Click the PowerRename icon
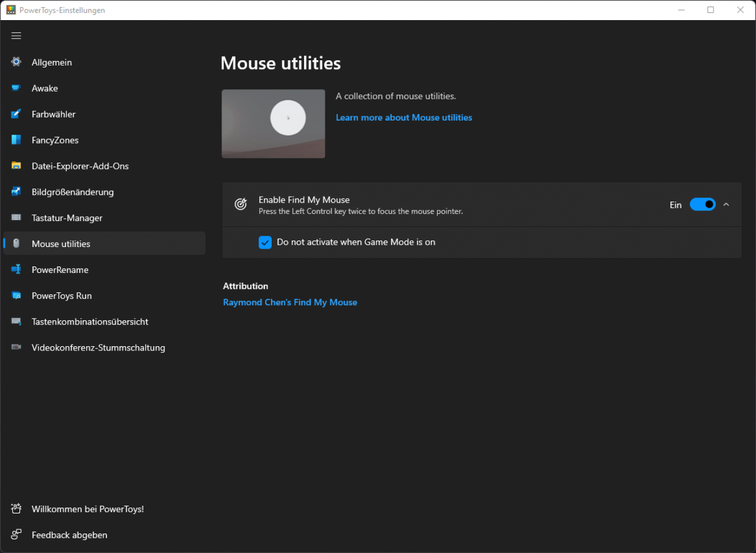The height and width of the screenshot is (553, 756). [x=16, y=269]
